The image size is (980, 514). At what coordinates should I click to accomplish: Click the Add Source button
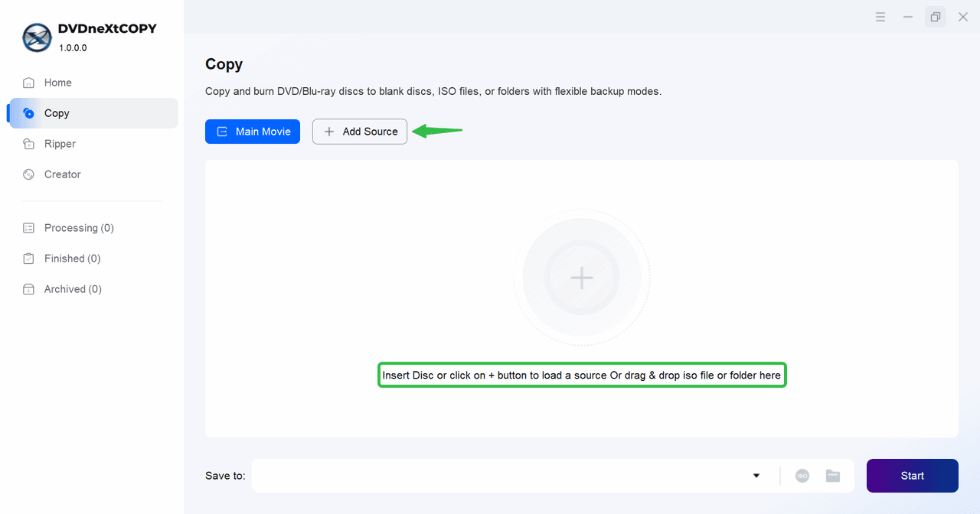(360, 132)
